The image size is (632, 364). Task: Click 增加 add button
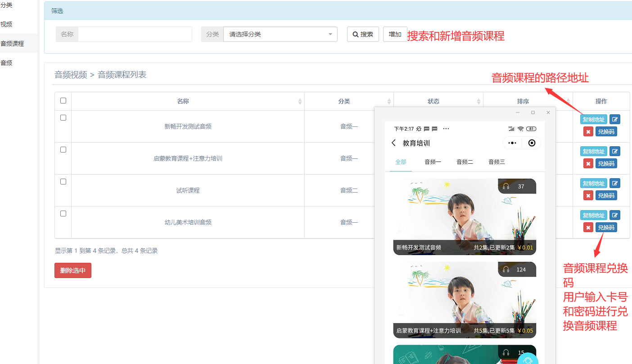[x=395, y=34]
